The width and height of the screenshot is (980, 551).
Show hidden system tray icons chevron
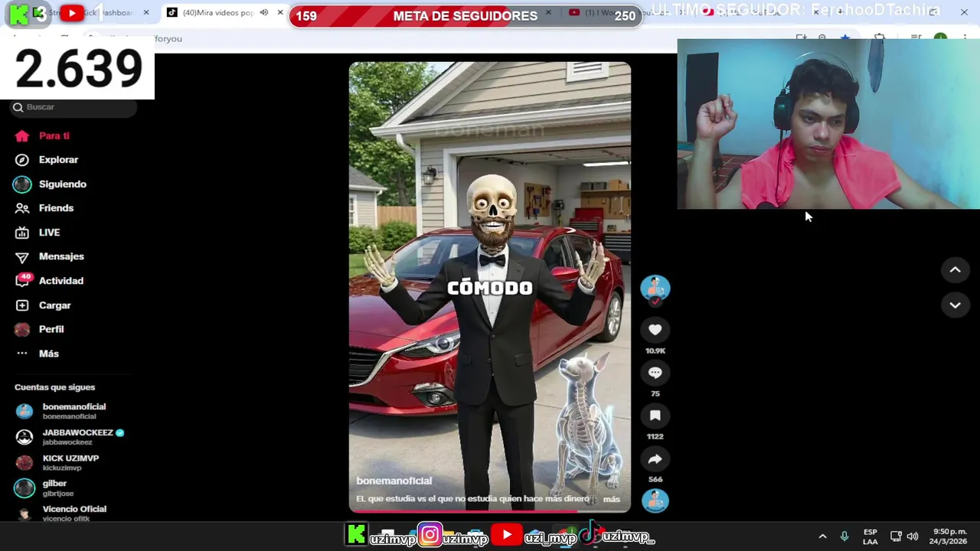point(822,536)
